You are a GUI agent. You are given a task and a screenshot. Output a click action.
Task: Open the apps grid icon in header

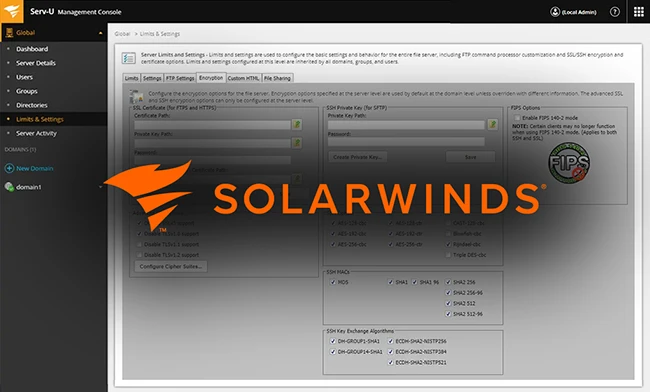coord(639,12)
